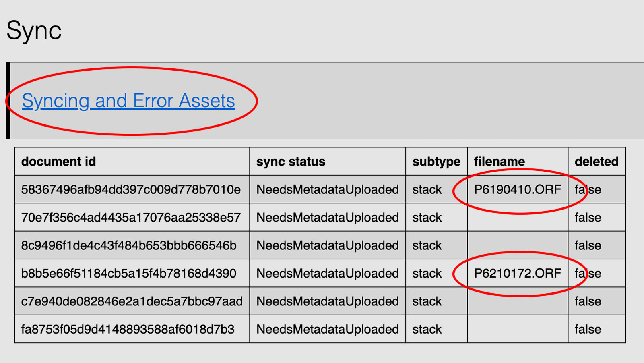Click the stack subtype for document 8c9496f1…
The image size is (644, 363).
click(427, 245)
